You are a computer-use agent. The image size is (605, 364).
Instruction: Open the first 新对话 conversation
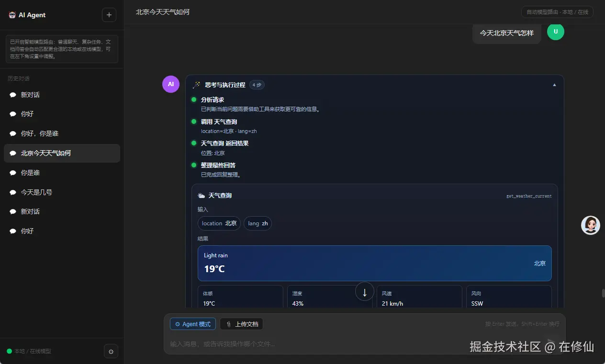coord(62,95)
